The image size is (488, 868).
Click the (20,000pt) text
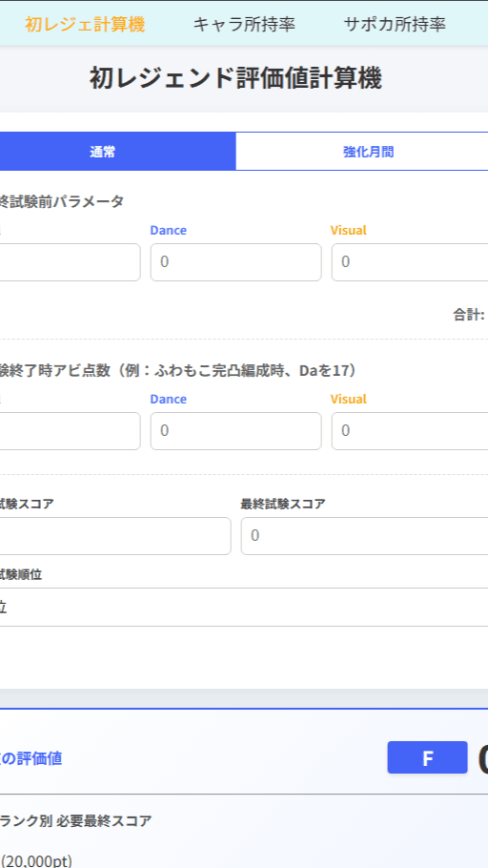36,861
